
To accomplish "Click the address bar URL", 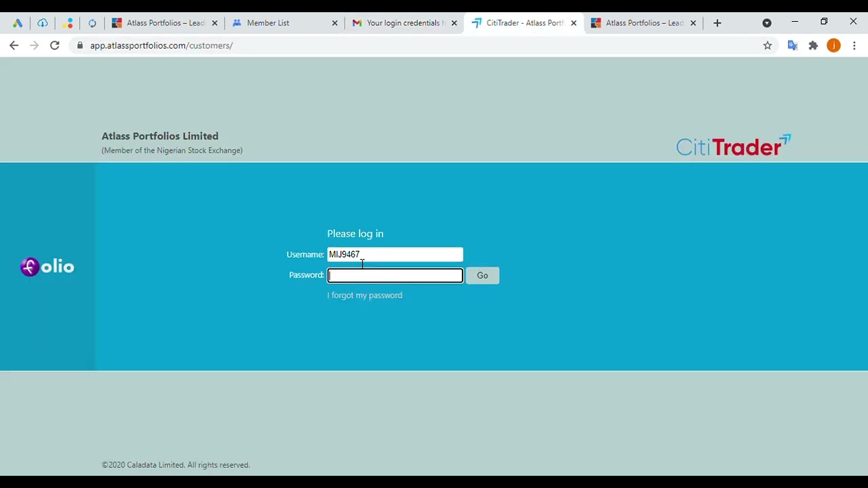I will tap(161, 45).
